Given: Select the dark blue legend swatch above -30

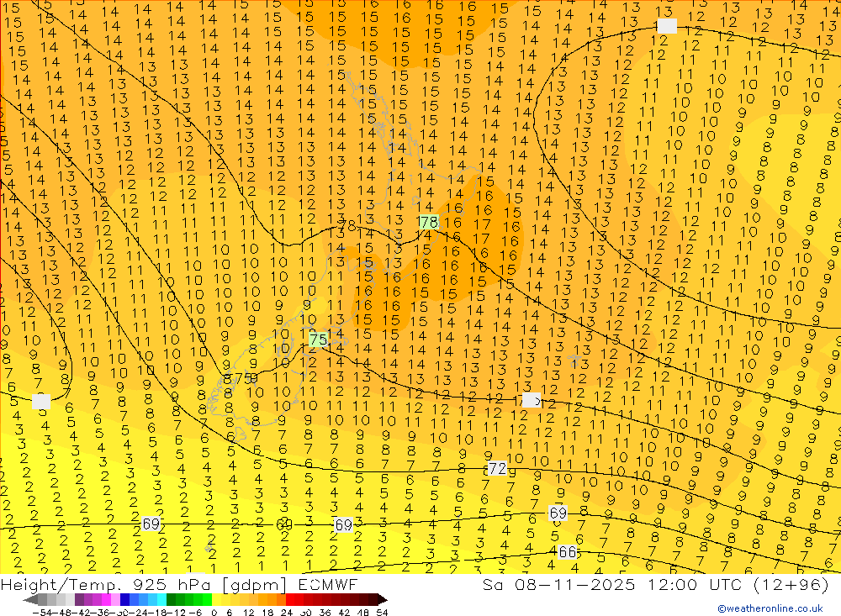Looking at the screenshot, I should pyautogui.click(x=125, y=599).
